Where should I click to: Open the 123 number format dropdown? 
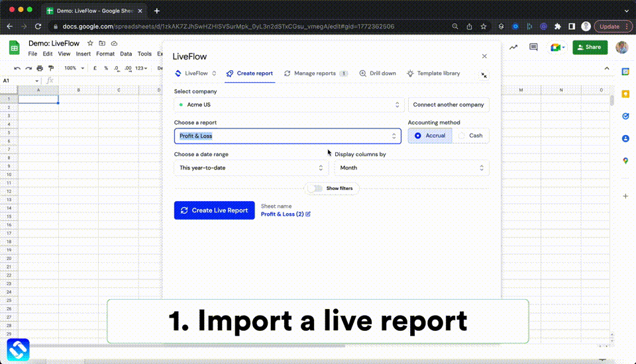click(x=141, y=68)
